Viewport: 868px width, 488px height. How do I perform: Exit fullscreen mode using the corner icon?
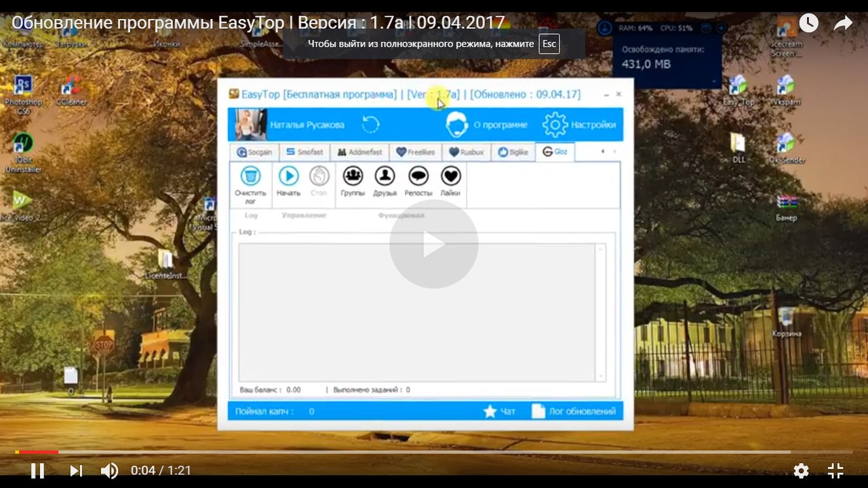(835, 470)
